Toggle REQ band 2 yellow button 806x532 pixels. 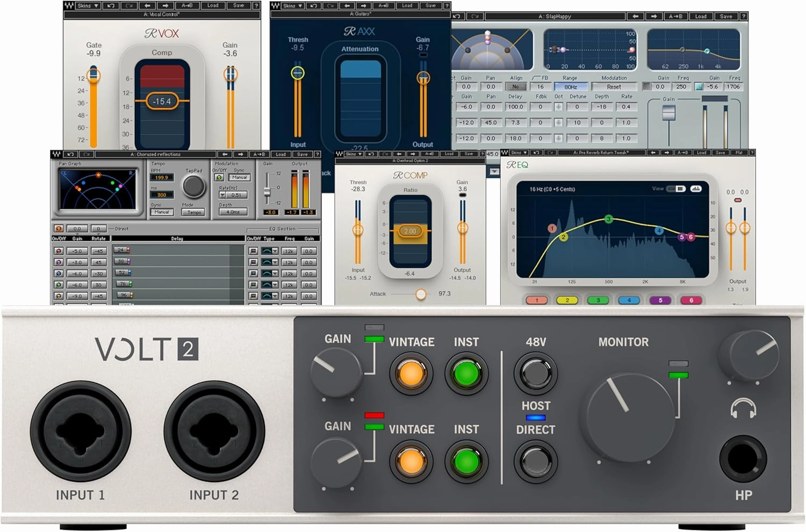[x=567, y=300]
